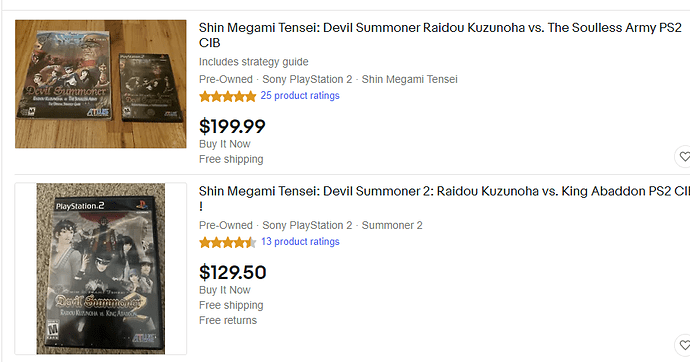The image size is (690, 362).
Task: Click 'Pre-Owned · Sony PlayStation 2 · Shin Megami Tensei' details
Action: click(328, 79)
